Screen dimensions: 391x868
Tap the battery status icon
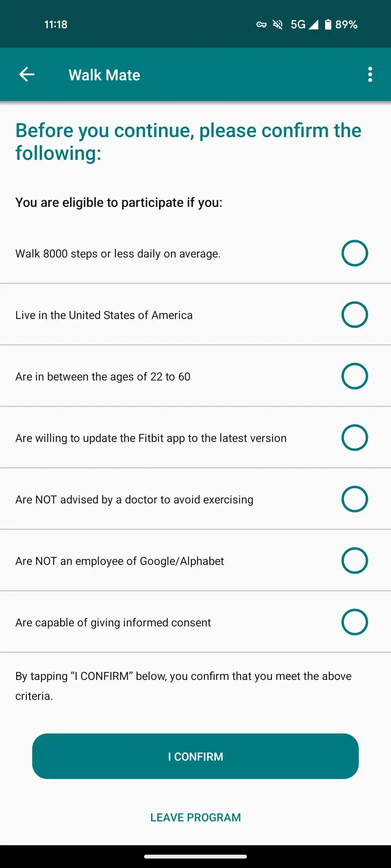(328, 25)
